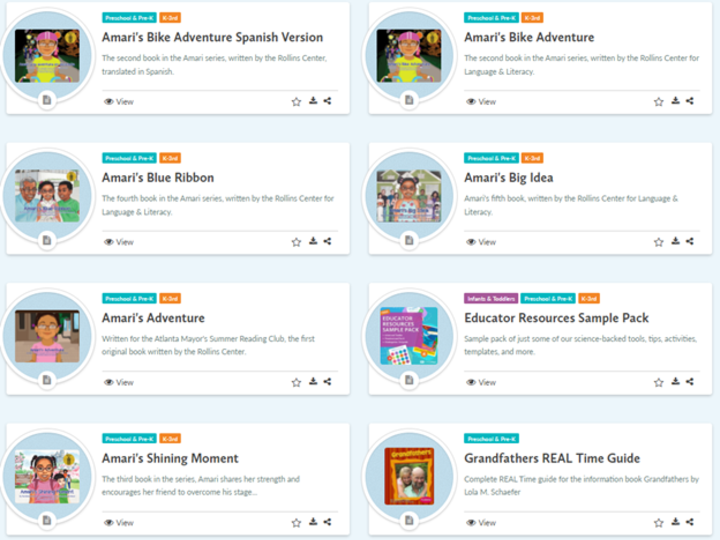Open the Amari's Blue Ribbon title link
Image resolution: width=720 pixels, height=540 pixels.
coord(158,178)
